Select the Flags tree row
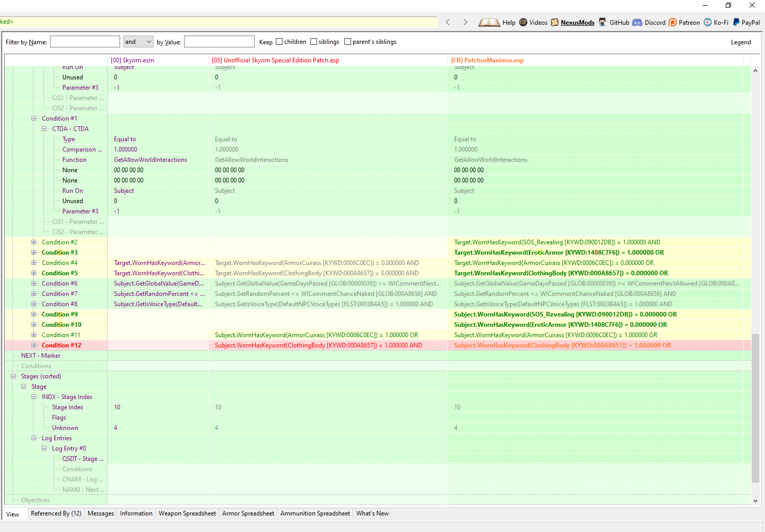The width and height of the screenshot is (765, 532). click(59, 418)
